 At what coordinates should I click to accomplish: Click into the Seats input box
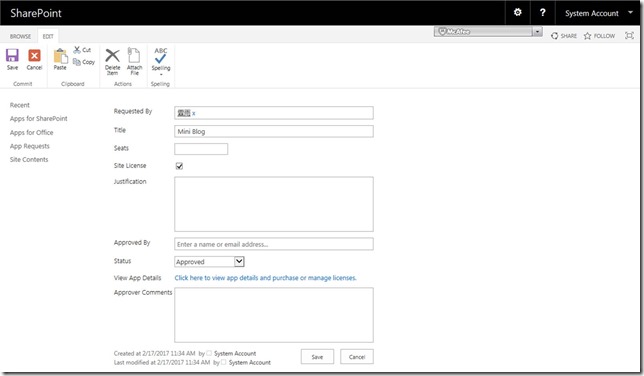[x=201, y=149]
